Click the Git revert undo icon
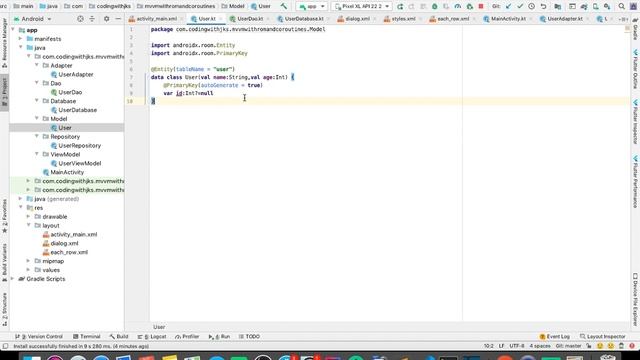The image size is (640, 360). click(x=543, y=7)
